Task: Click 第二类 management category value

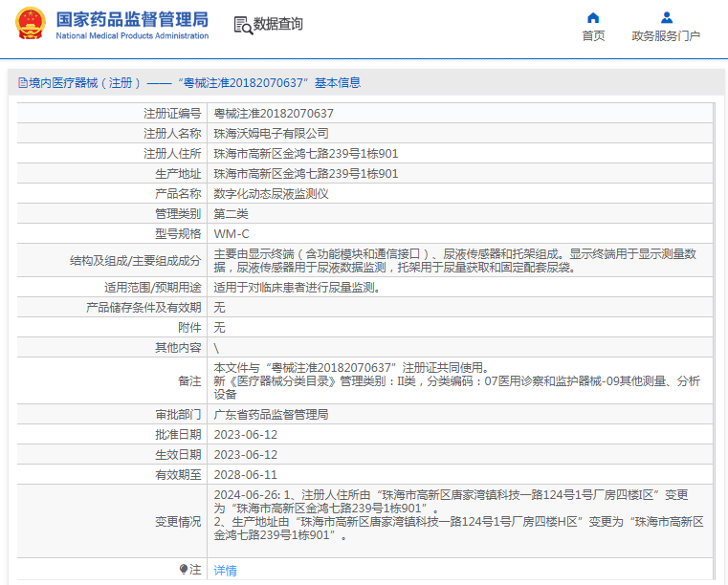Action: 231,214
